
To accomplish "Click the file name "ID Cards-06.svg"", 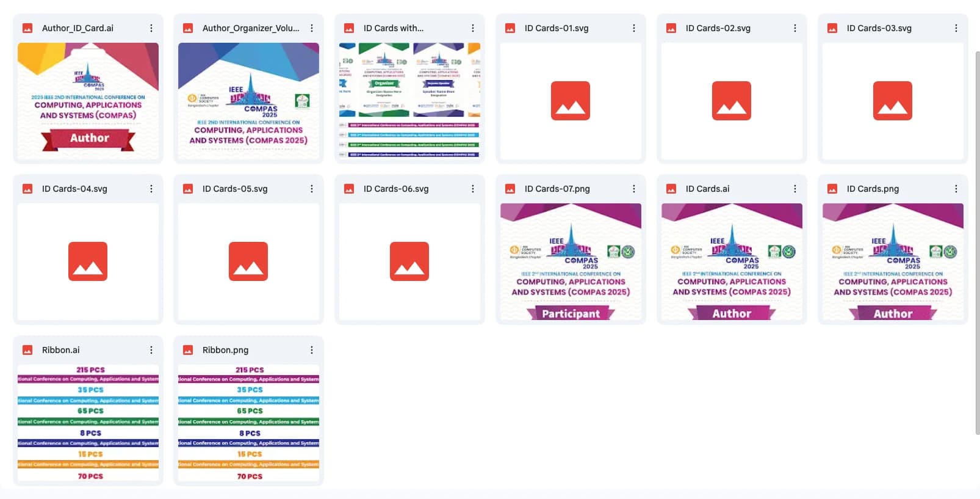I will [x=396, y=189].
